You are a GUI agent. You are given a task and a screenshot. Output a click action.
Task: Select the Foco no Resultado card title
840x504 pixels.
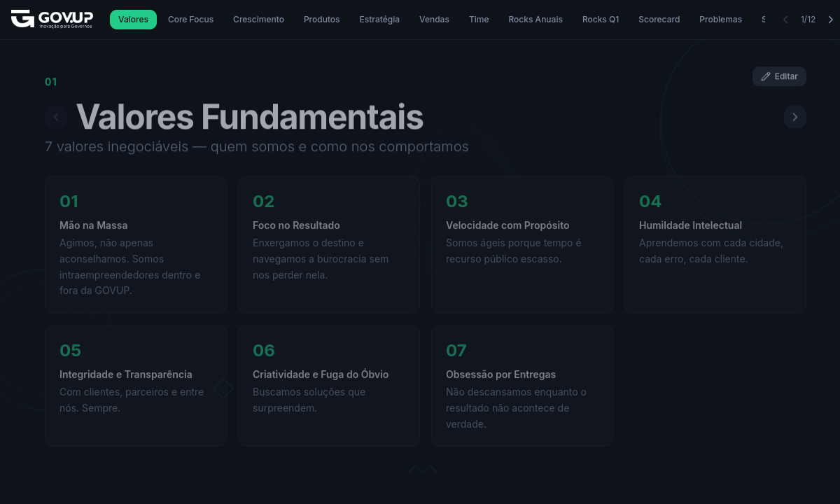[x=296, y=225]
